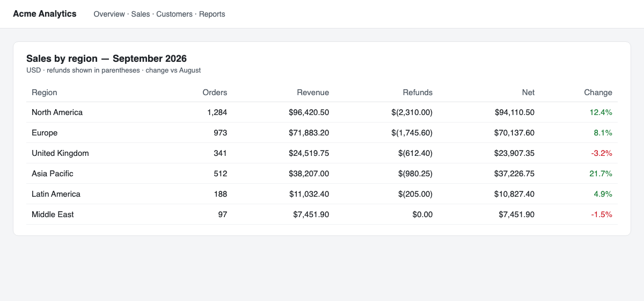Viewport: 644px width, 301px height.
Task: Click the Revenue column header
Action: click(x=313, y=92)
